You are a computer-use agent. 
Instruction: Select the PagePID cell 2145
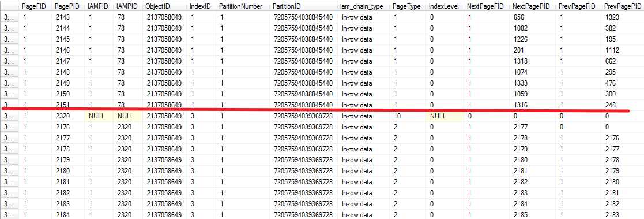[x=68, y=39]
